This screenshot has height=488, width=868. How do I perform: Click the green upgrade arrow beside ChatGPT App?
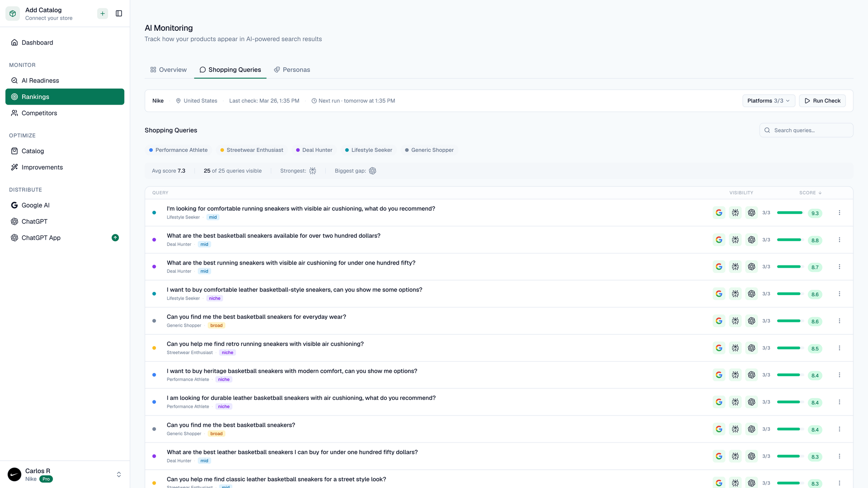(x=115, y=238)
